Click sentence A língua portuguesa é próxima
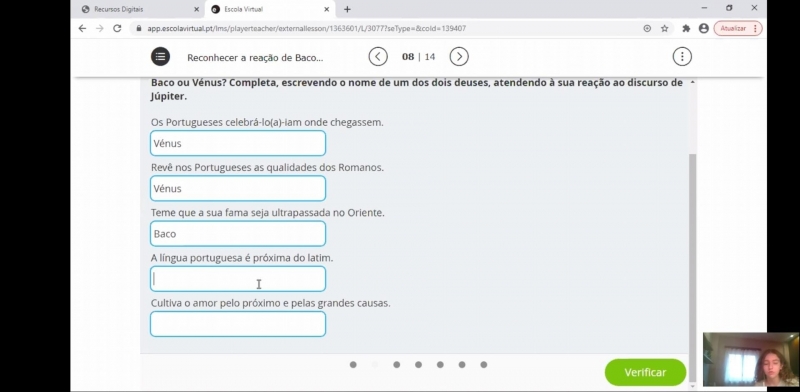 pyautogui.click(x=242, y=258)
